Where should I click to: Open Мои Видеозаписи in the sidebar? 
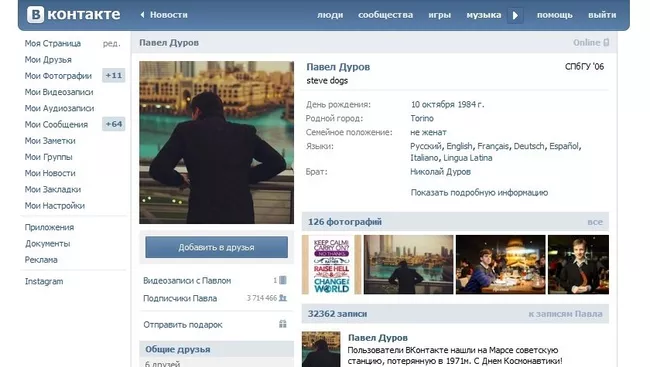click(x=59, y=92)
